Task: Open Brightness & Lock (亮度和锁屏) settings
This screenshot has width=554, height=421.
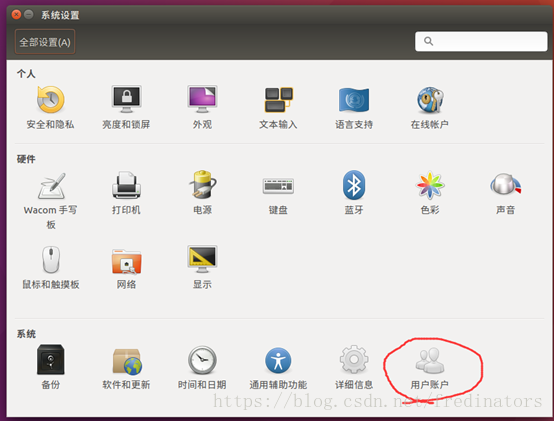Action: point(126,107)
